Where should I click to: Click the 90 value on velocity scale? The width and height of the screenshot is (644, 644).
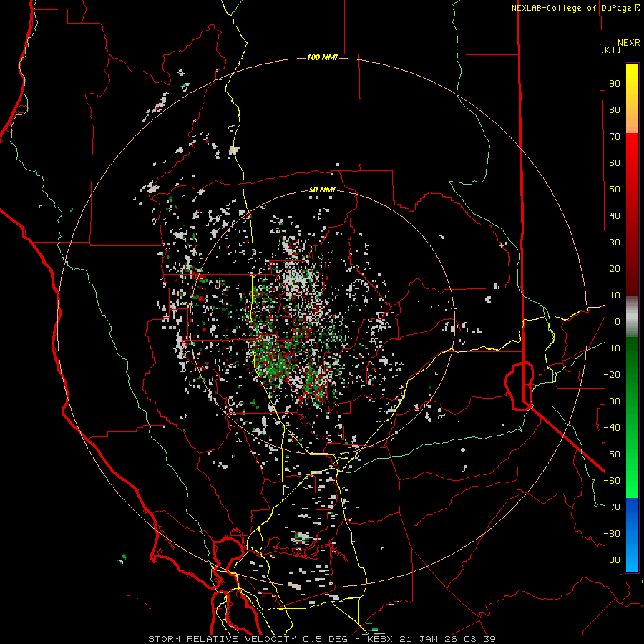(x=615, y=84)
